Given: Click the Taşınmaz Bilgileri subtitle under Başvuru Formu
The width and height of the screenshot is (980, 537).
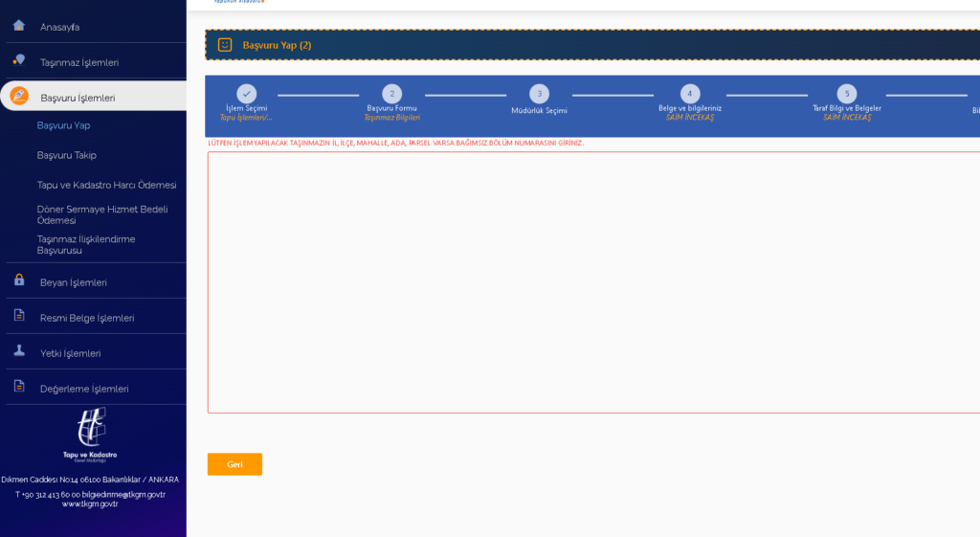Looking at the screenshot, I should (391, 118).
